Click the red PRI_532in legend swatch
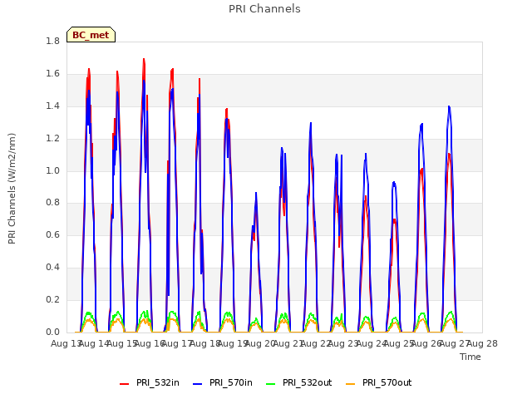The height and width of the screenshot is (399, 532). pyautogui.click(x=124, y=384)
